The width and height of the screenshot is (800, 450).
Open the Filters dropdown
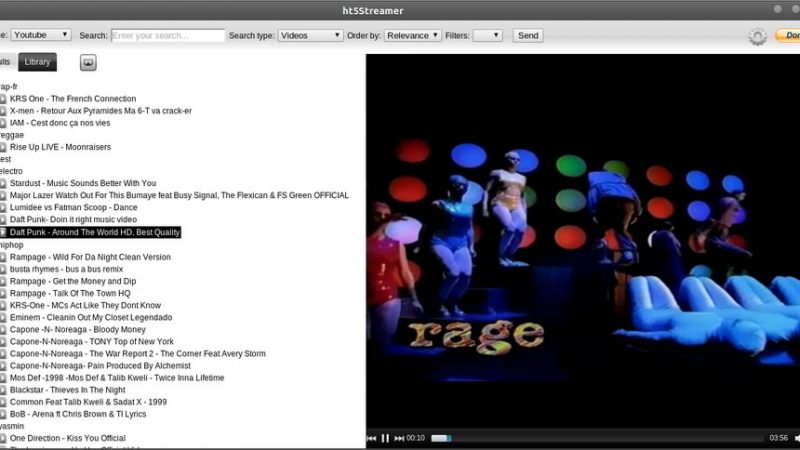click(487, 35)
